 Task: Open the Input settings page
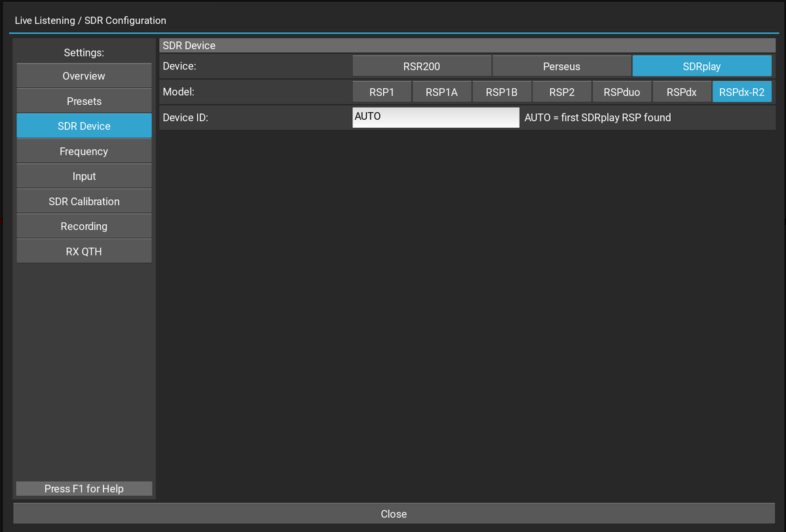84,176
